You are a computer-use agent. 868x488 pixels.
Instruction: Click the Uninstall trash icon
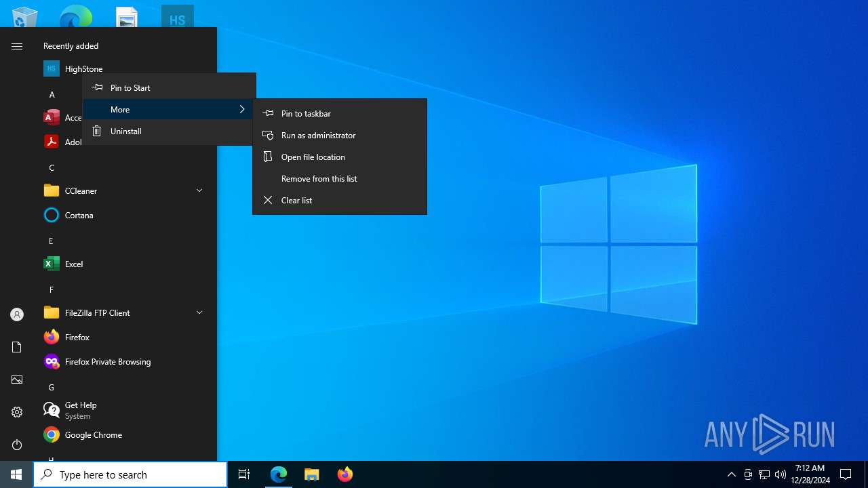point(97,131)
